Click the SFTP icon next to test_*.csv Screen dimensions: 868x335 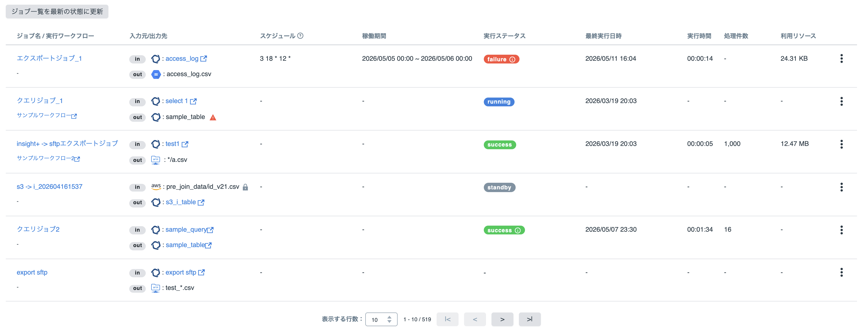click(x=155, y=288)
